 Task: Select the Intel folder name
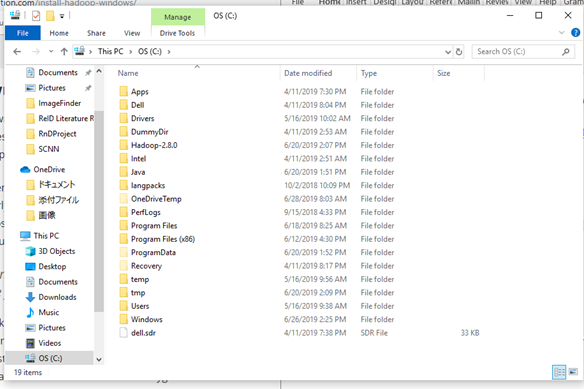click(138, 158)
